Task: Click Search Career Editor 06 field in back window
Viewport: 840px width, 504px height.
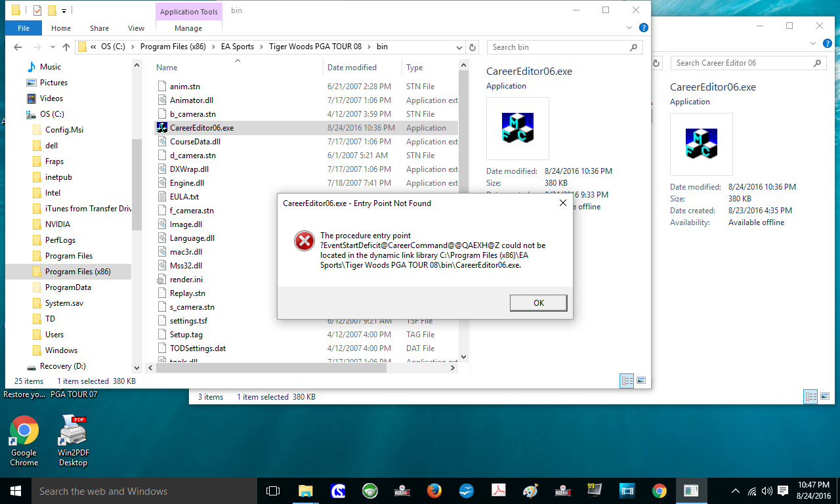Action: [x=748, y=63]
